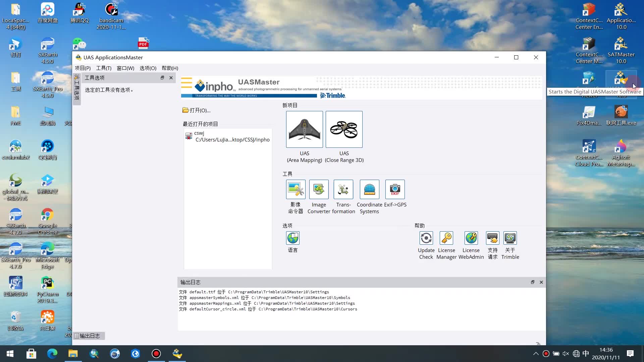Image resolution: width=644 pixels, height=362 pixels.
Task: Open the 打开(O)... folder link
Action: 197,110
